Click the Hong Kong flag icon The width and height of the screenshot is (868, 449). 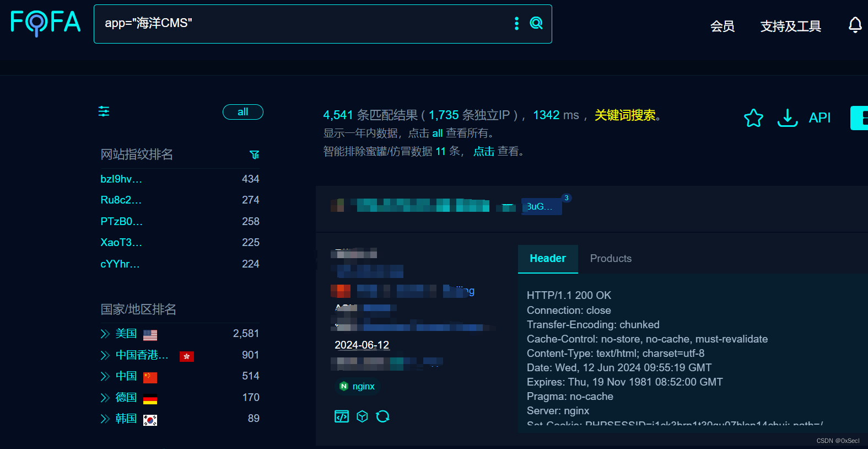(187, 356)
